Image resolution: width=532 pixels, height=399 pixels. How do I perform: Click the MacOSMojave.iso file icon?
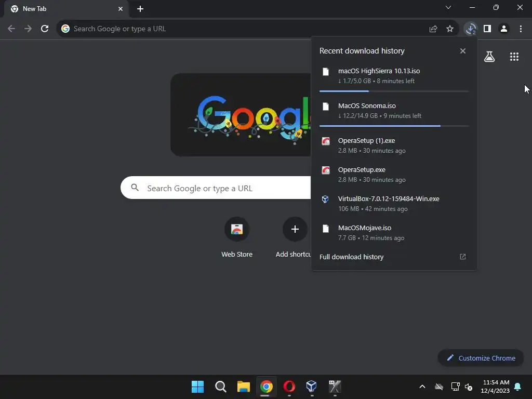(x=326, y=229)
